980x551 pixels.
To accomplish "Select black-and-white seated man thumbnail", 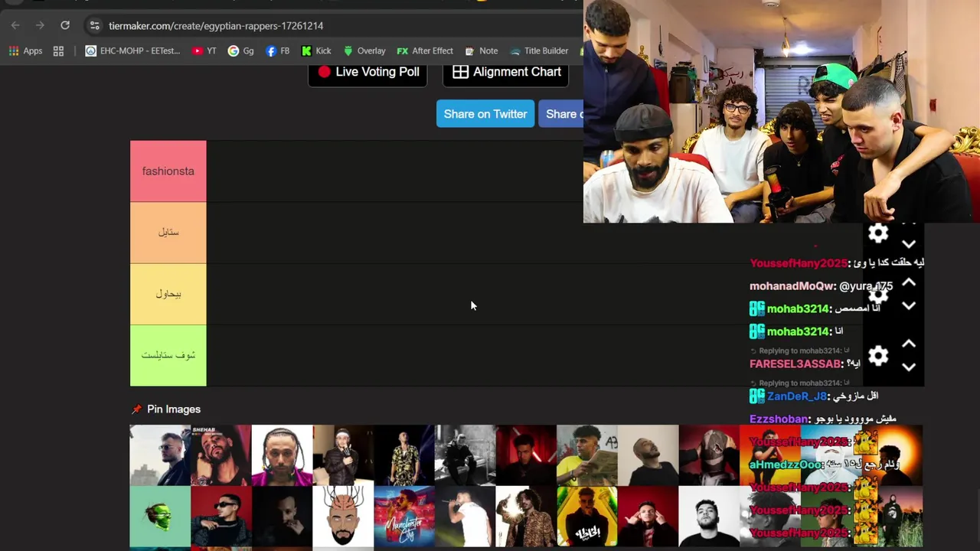I will 465,455.
